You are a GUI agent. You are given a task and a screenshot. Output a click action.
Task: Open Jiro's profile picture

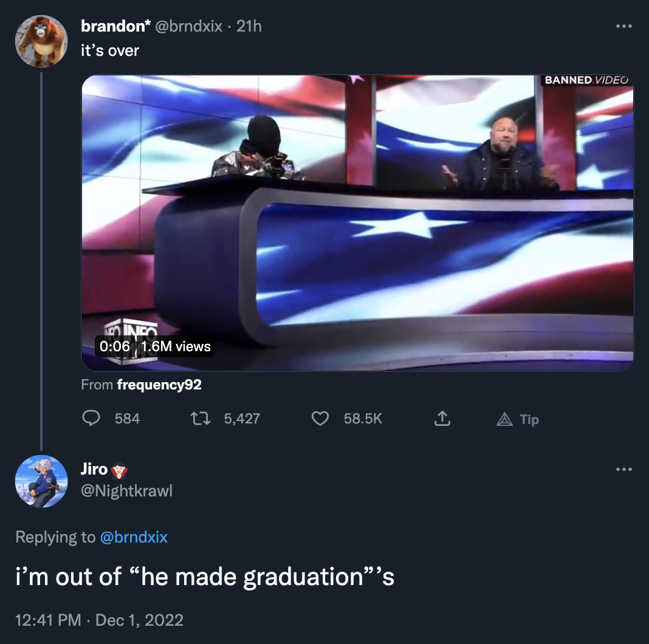point(41,481)
